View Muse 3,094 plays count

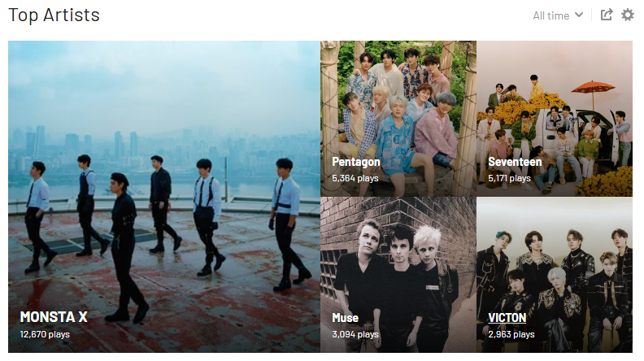[x=355, y=334]
